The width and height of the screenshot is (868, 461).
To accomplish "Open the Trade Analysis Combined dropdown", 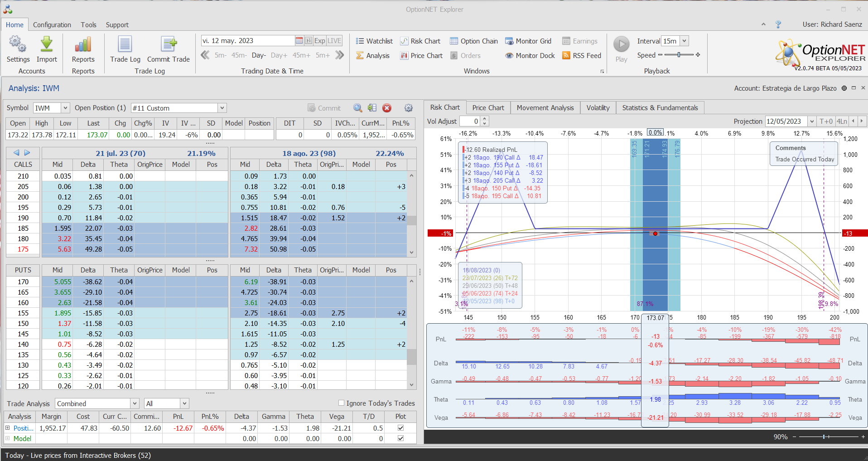I will pos(135,403).
